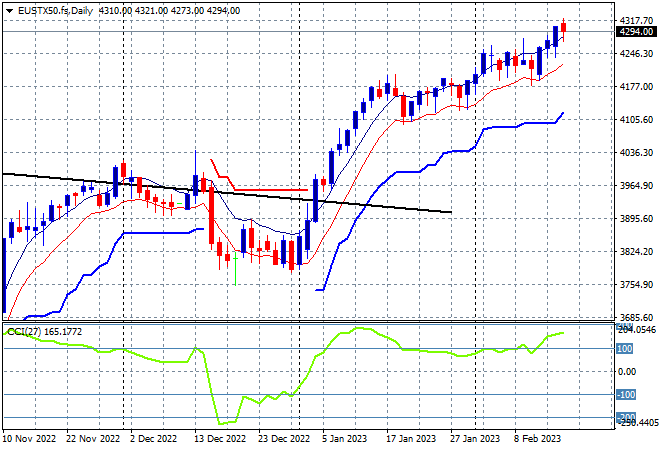Screen dimensions: 660x450
Task: Click the CCI -100 level label
Action: [625, 394]
